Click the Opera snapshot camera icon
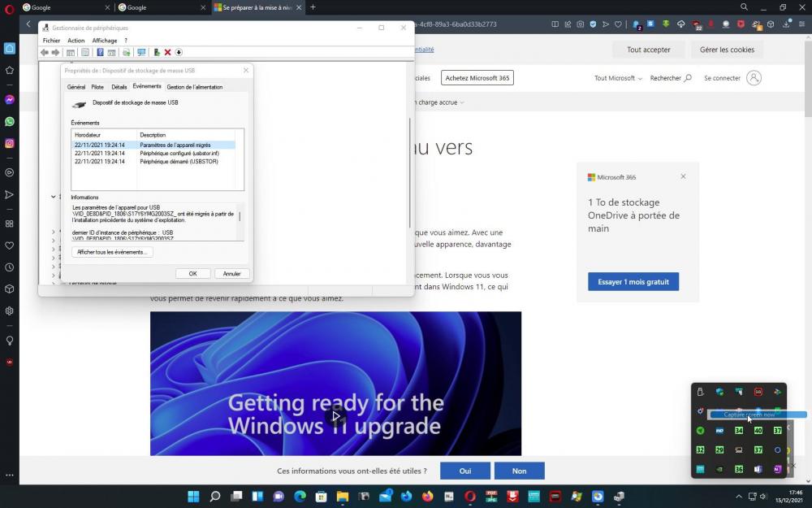812x508 pixels. tap(580, 24)
